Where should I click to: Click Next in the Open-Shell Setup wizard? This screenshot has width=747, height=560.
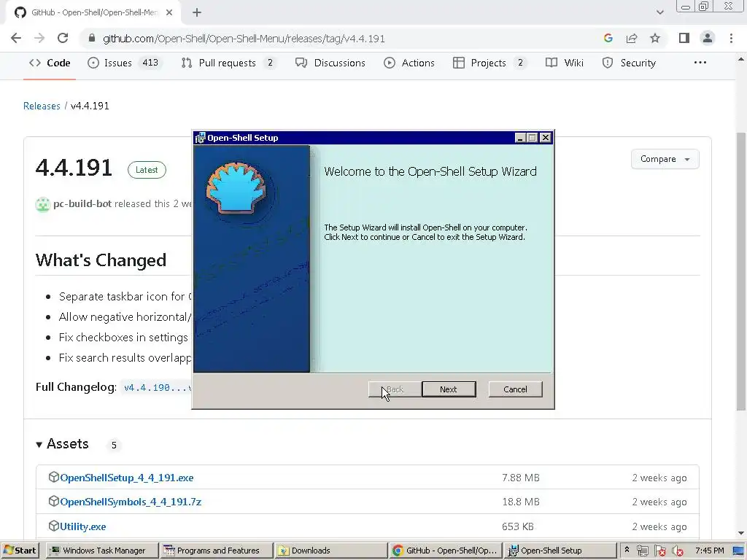(449, 389)
